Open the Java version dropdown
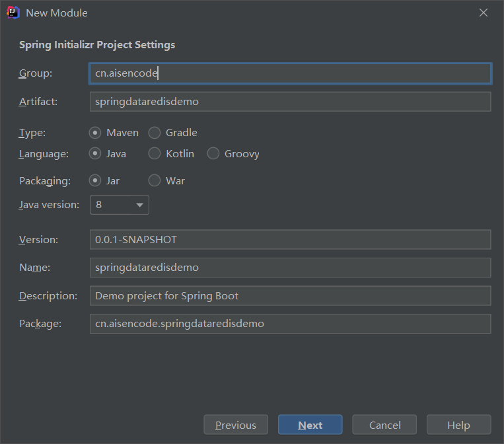Viewport: 504px width, 444px height. tap(120, 205)
